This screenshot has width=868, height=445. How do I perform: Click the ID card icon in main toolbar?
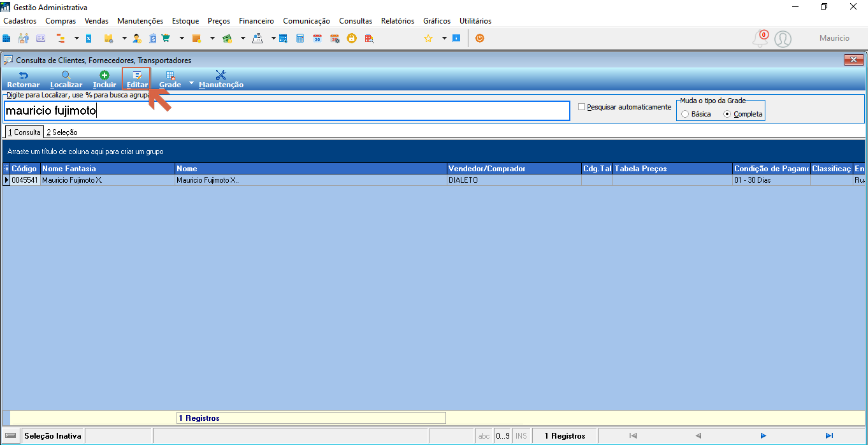(x=41, y=38)
